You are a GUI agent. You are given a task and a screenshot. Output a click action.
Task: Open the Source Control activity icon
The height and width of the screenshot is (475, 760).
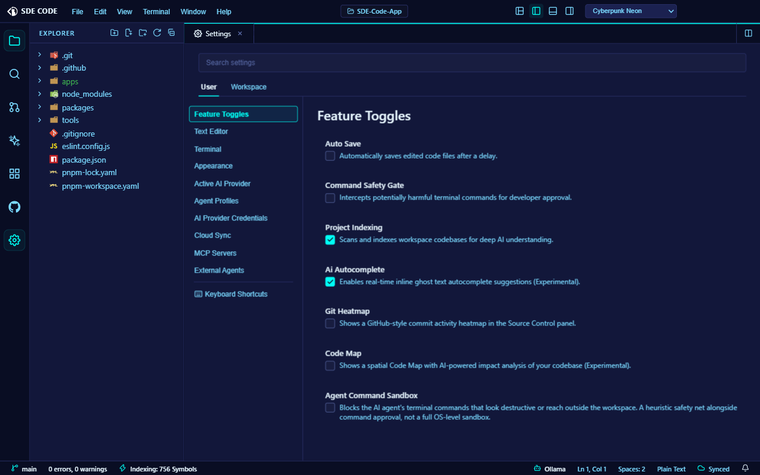pyautogui.click(x=14, y=107)
